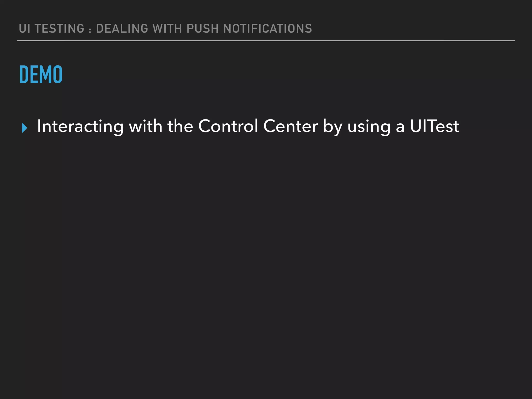Viewport: 532px width, 399px height.
Task: Click "UI" in the gray header
Action: tap(24, 29)
